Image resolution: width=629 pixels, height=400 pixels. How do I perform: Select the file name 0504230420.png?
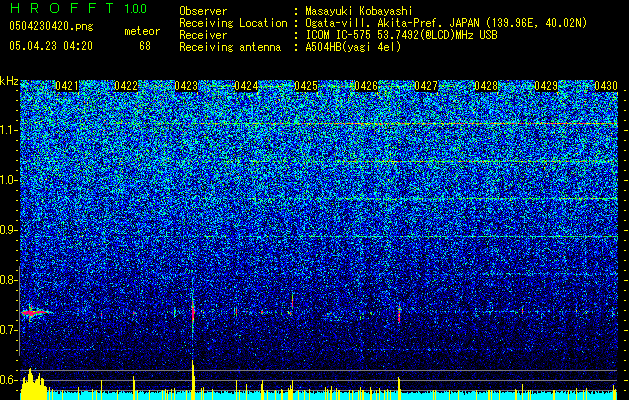click(x=51, y=26)
